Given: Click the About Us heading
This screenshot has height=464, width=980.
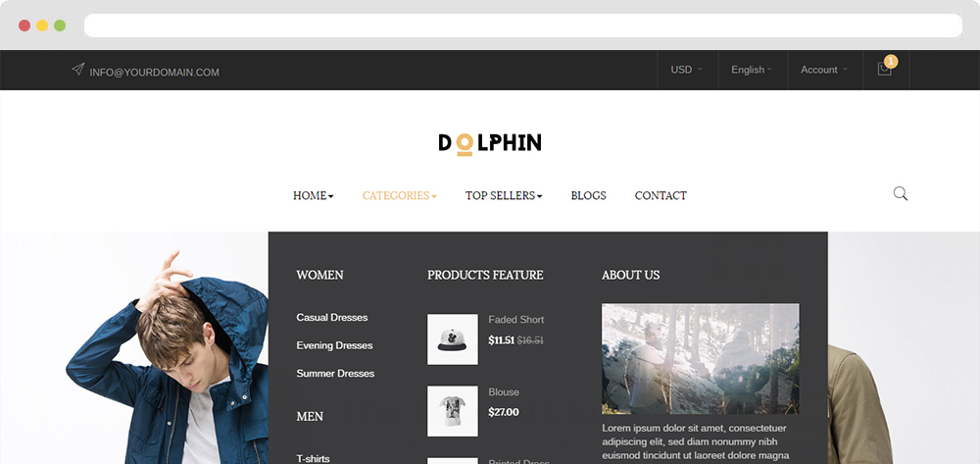Looking at the screenshot, I should (x=630, y=275).
